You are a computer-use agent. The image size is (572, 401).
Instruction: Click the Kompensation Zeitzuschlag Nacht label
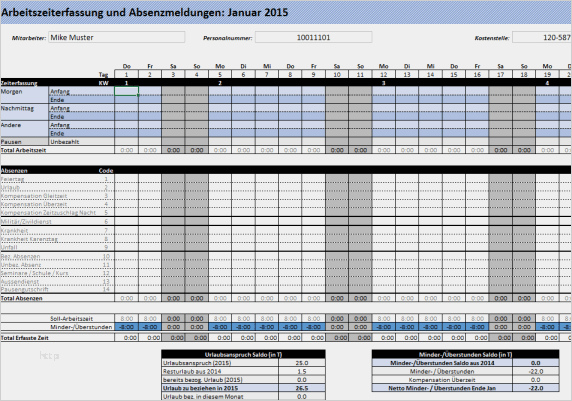[x=48, y=213]
